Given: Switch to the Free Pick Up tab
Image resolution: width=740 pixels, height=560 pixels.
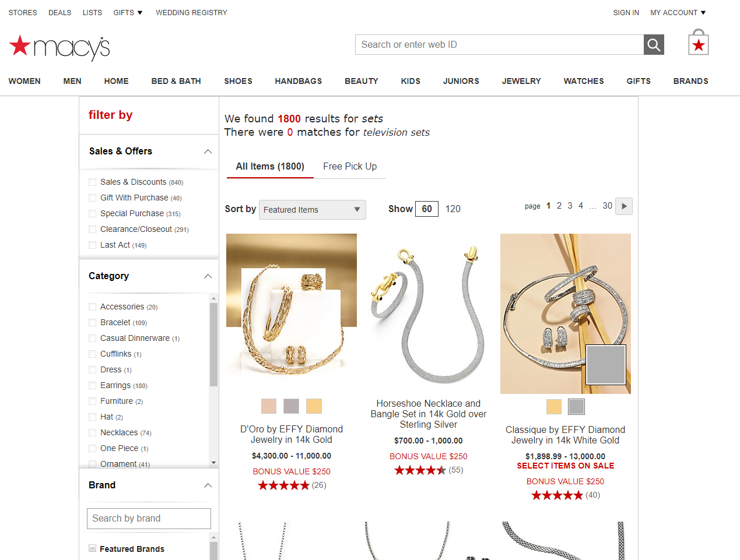Looking at the screenshot, I should tap(350, 167).
